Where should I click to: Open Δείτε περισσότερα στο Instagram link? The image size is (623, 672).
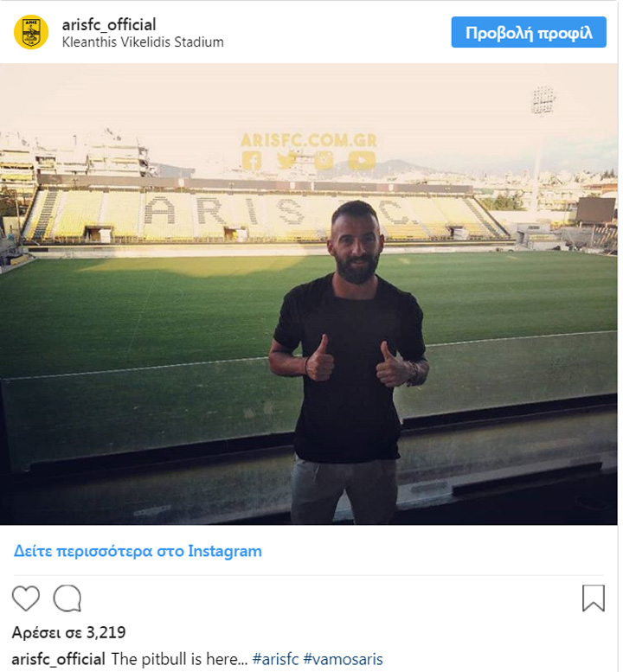pos(137,551)
